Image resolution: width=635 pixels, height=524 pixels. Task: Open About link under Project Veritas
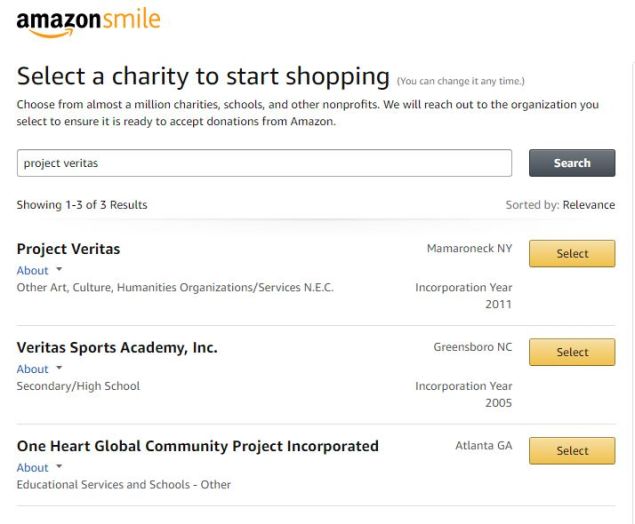click(x=32, y=271)
